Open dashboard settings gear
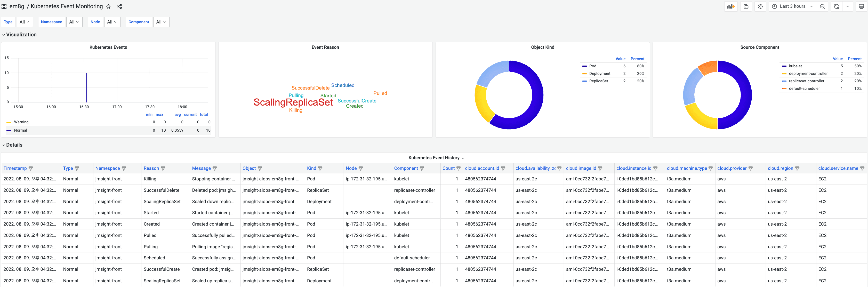 pos(760,6)
